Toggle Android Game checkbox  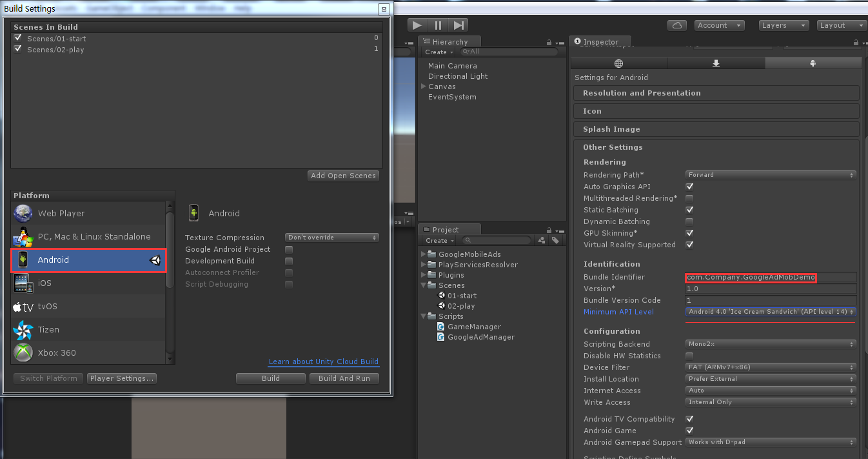click(x=689, y=431)
